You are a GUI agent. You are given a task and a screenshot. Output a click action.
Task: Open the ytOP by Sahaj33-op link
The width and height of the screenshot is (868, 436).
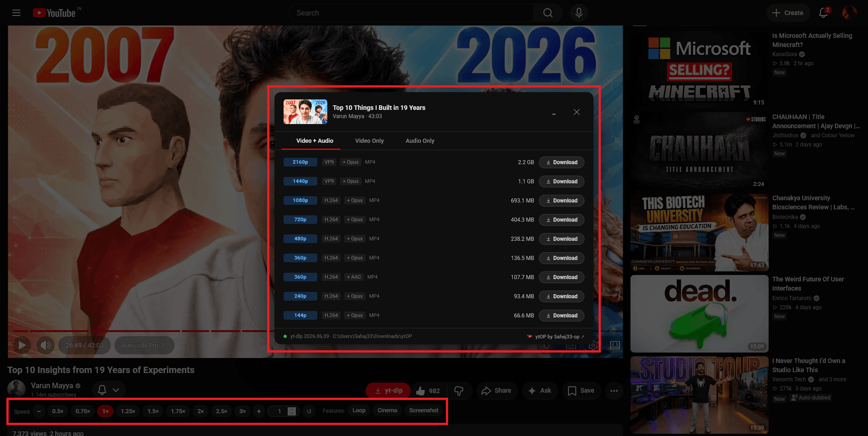[556, 337]
